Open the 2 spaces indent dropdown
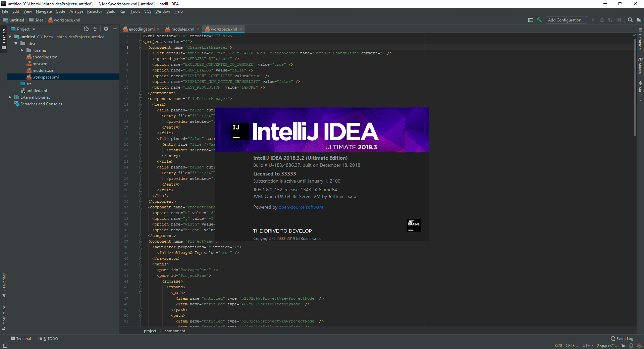644x349 pixels. click(607, 345)
